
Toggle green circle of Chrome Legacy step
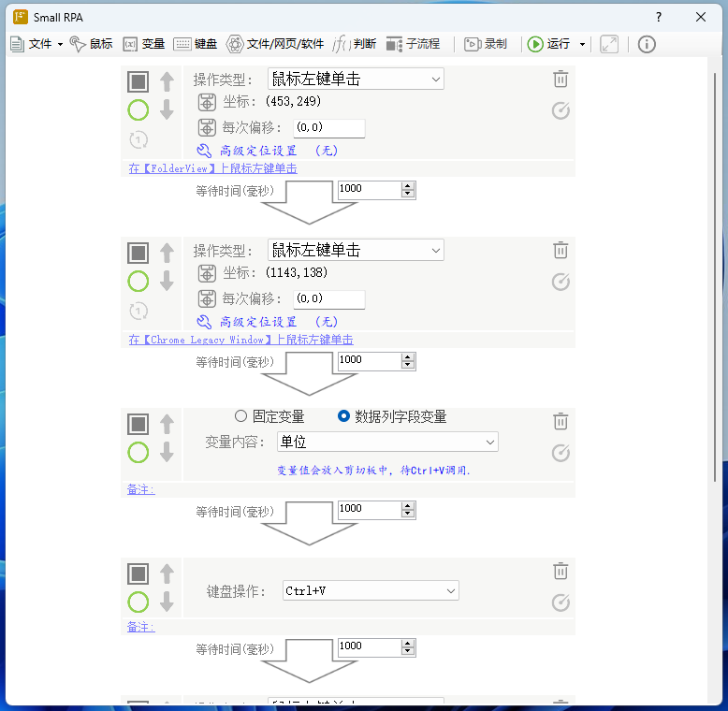pos(138,282)
